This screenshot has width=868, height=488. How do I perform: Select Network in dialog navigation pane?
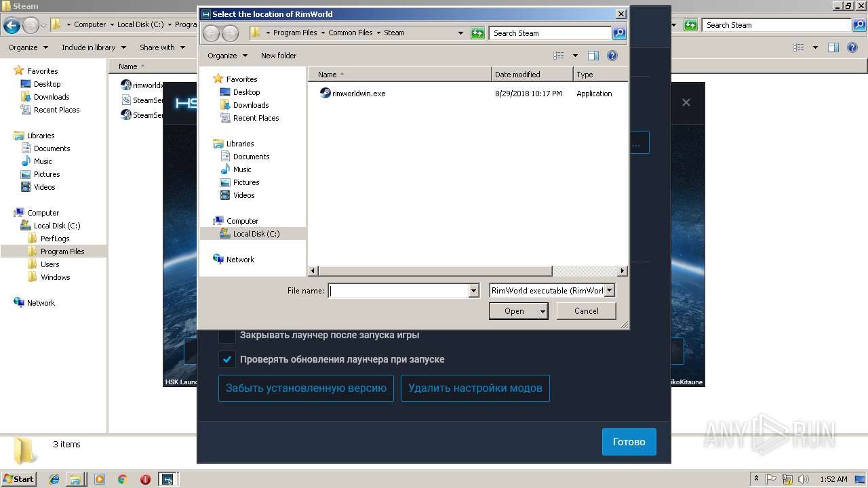click(x=240, y=260)
